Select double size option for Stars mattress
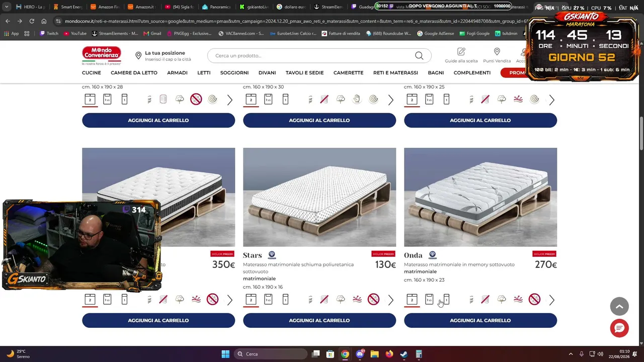The height and width of the screenshot is (362, 644). point(251,300)
